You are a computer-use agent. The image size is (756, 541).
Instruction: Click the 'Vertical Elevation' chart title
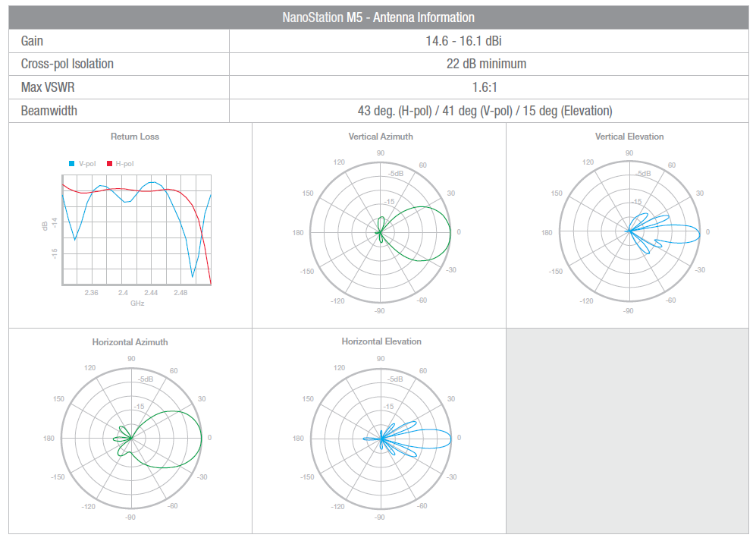coord(629,137)
